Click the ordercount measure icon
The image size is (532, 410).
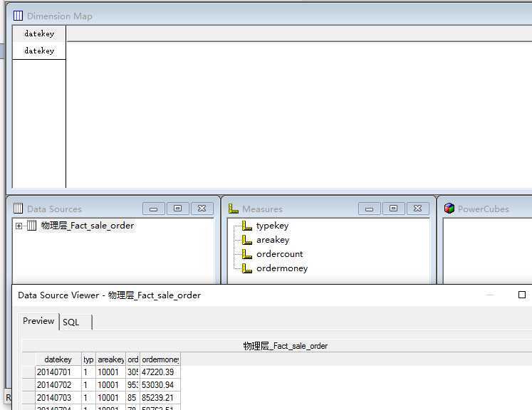point(246,254)
